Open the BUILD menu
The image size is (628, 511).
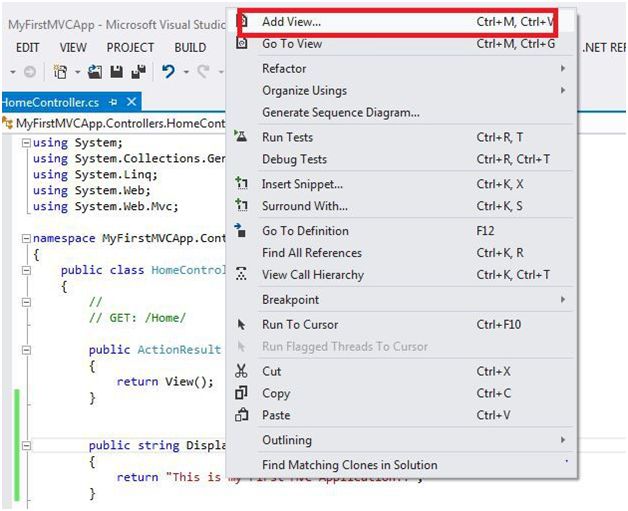pos(190,47)
